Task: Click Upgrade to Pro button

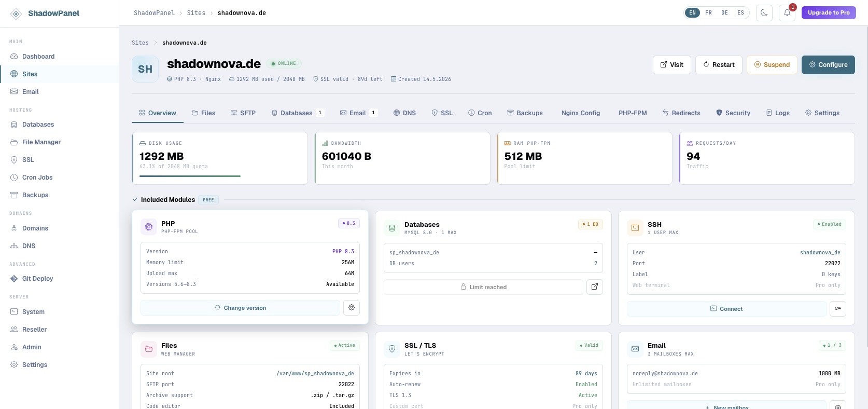Action: click(829, 13)
